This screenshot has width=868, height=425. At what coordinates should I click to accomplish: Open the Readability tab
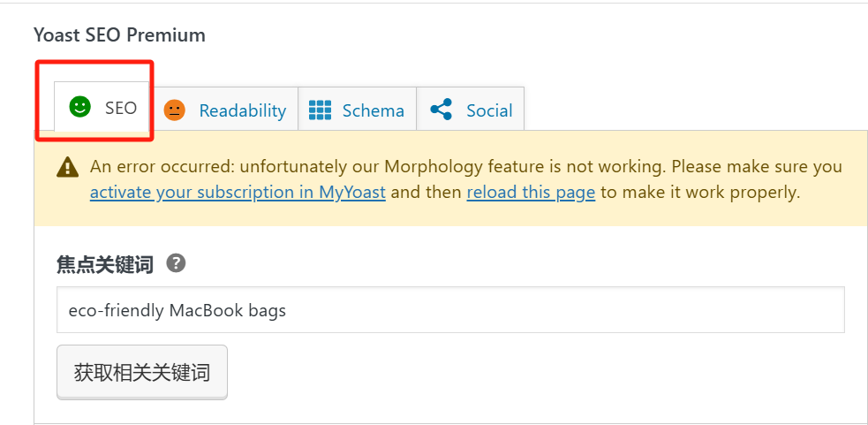(224, 109)
